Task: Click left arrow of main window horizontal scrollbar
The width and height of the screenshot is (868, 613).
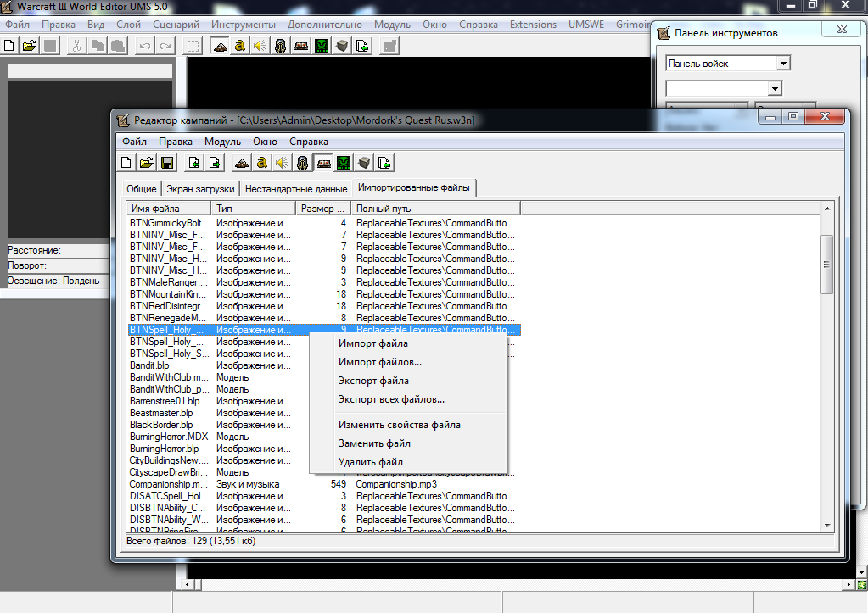Action: 188,584
